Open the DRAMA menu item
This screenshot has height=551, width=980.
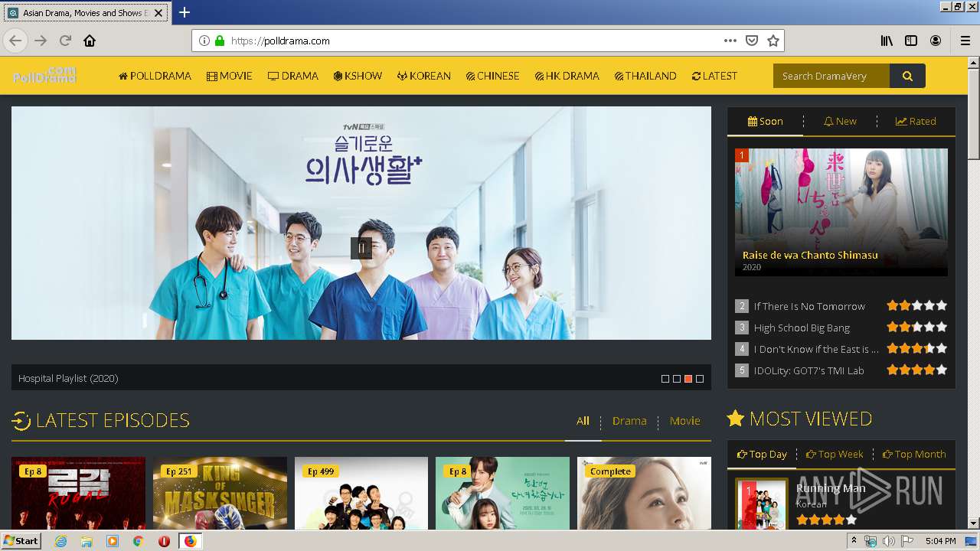point(293,76)
